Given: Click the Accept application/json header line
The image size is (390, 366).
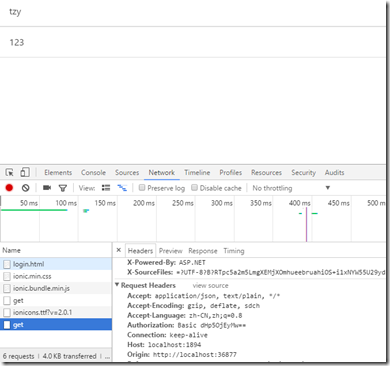Looking at the screenshot, I should (204, 296).
